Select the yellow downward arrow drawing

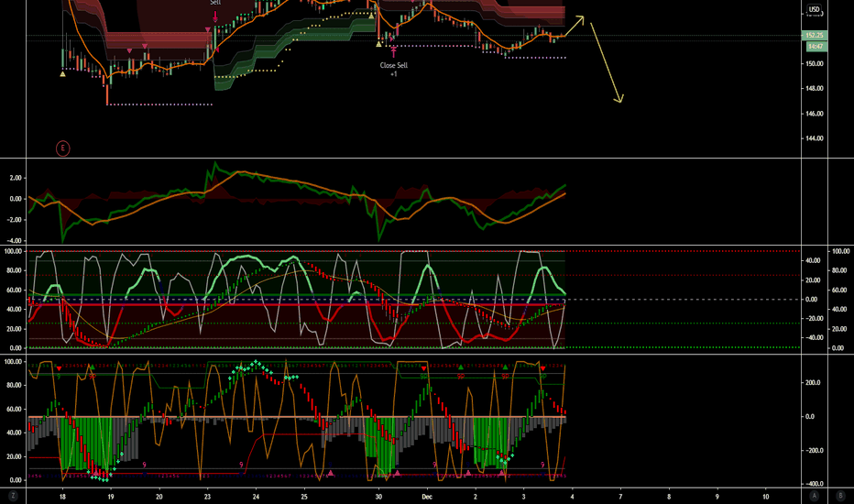(x=607, y=62)
